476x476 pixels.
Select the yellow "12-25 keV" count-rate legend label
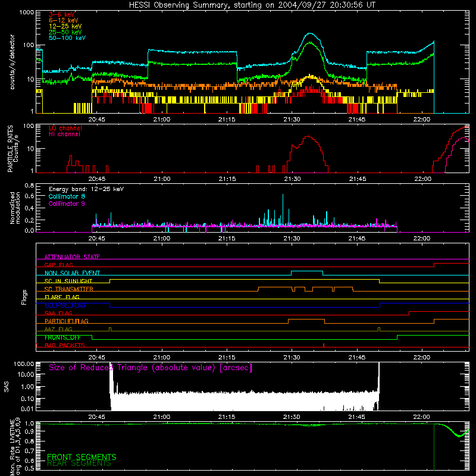[x=65, y=26]
